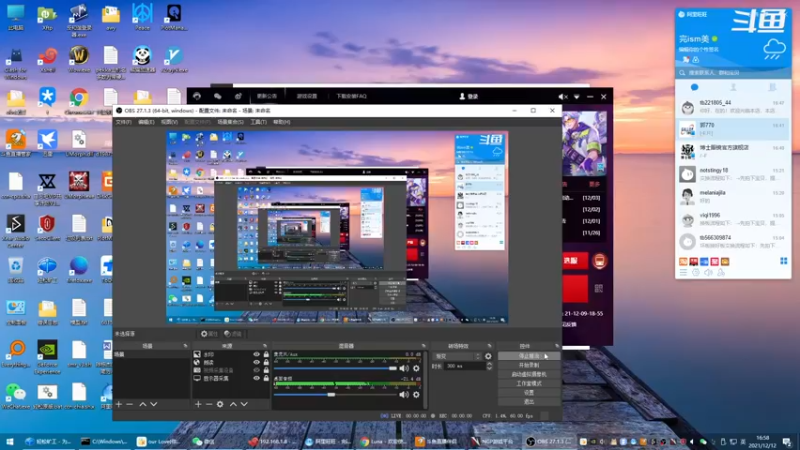This screenshot has height=450, width=800.
Task: Add a new source with the plus icon
Action: [198, 404]
